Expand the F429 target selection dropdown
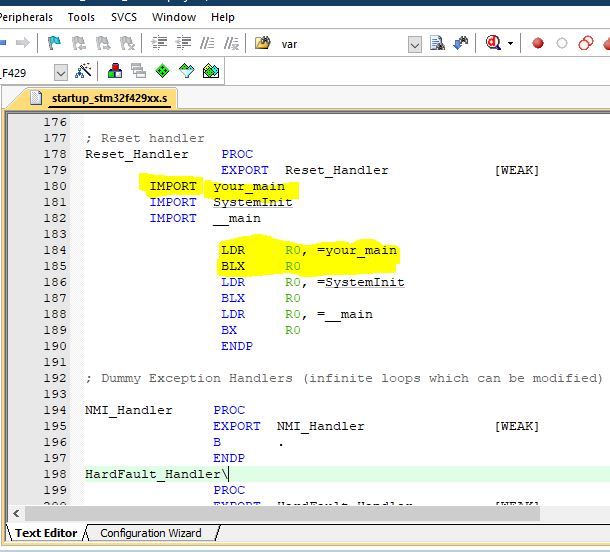The width and height of the screenshot is (610, 552). [60, 72]
